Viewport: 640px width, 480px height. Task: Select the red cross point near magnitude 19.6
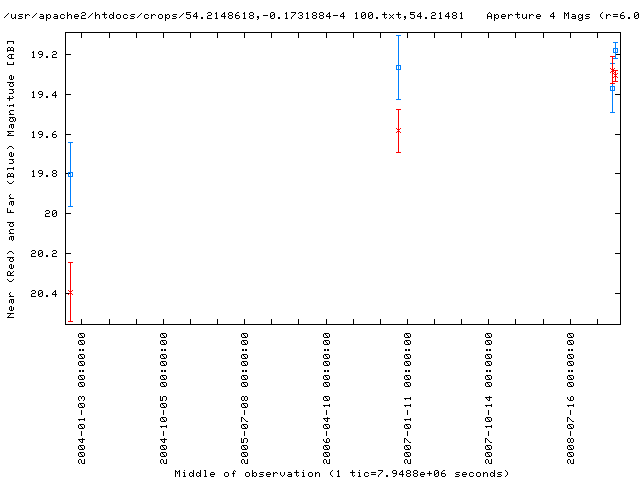click(x=398, y=131)
